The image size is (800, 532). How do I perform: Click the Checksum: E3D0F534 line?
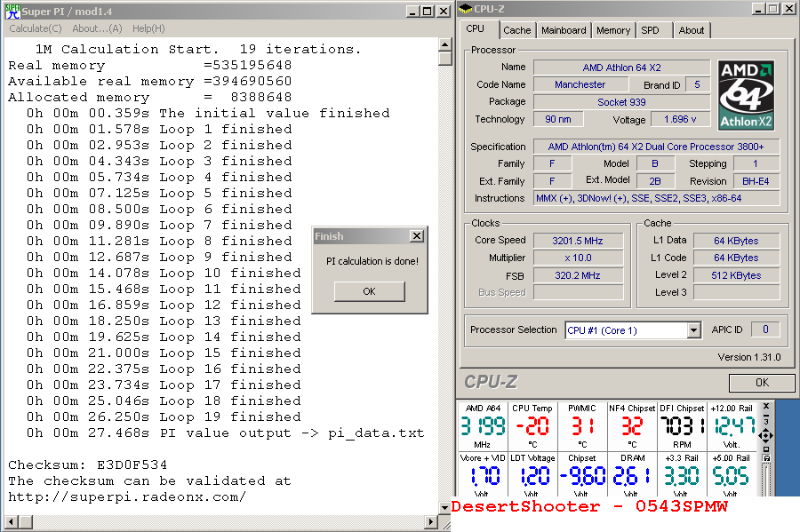coord(88,465)
